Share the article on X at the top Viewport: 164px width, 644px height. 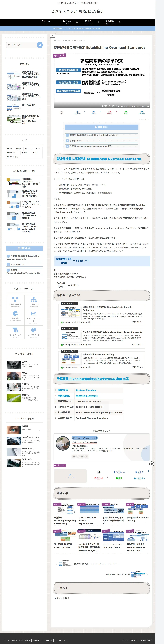(x=61, y=113)
